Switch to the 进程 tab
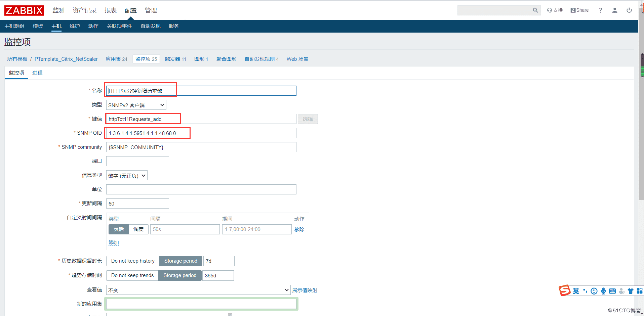 pyautogui.click(x=37, y=73)
